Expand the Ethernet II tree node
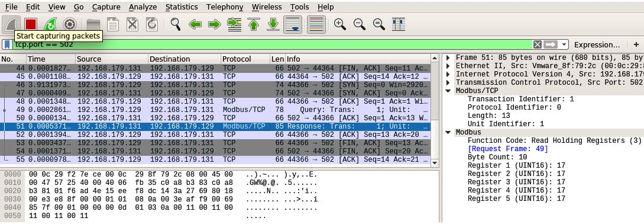 (448, 66)
